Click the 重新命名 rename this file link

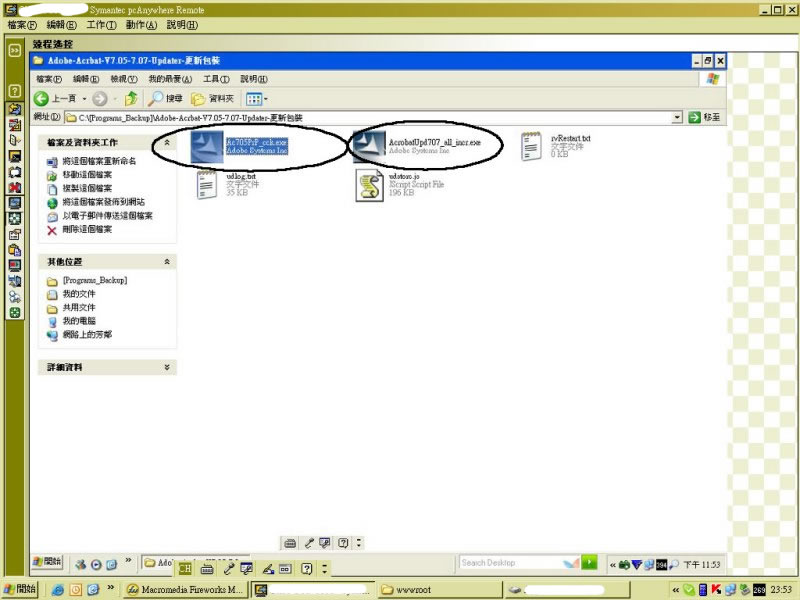(99, 161)
